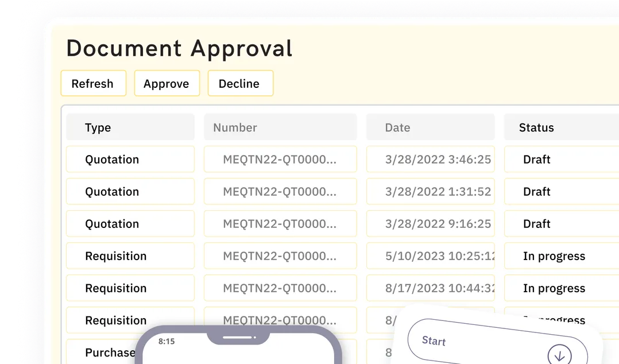Click number MEQTN22-QT0000... in 5/10/2023 row
The image size is (619, 364).
pos(280,256)
